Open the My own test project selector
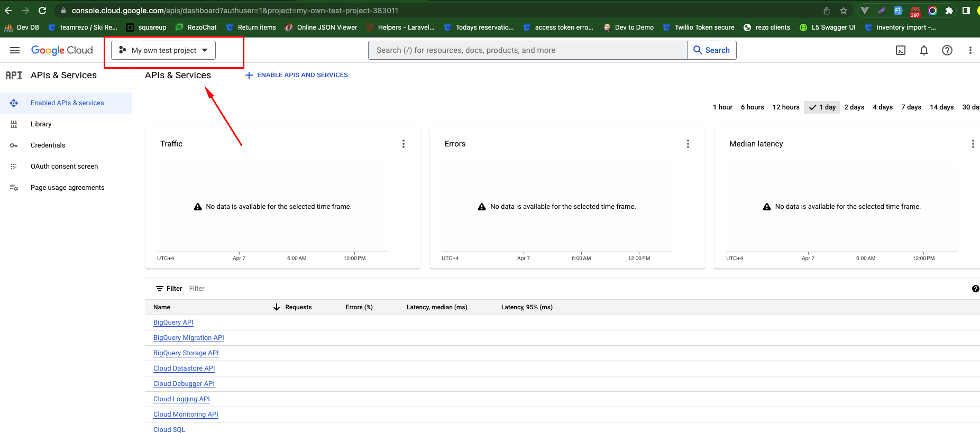980x433 pixels. click(x=163, y=50)
